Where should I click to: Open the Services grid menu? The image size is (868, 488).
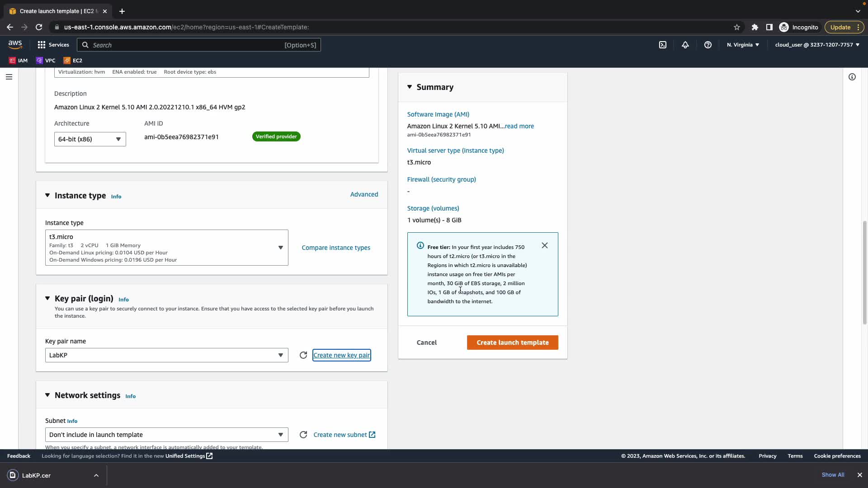(x=53, y=45)
